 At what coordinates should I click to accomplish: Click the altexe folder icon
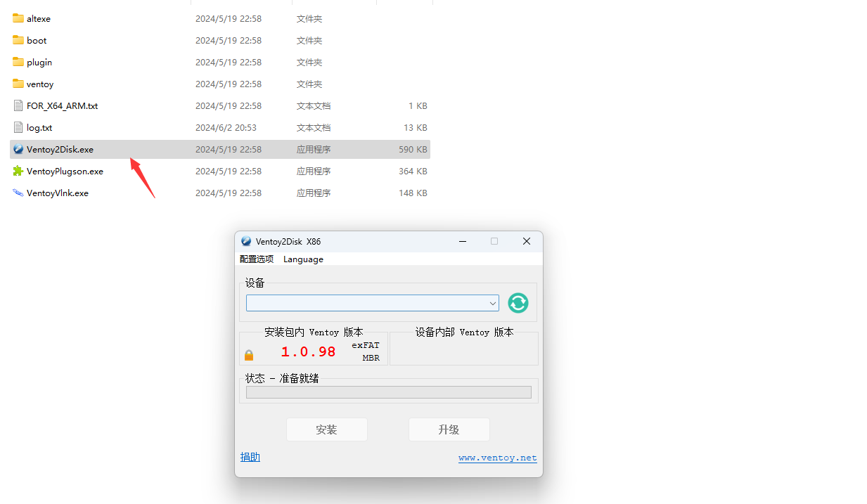coord(18,18)
